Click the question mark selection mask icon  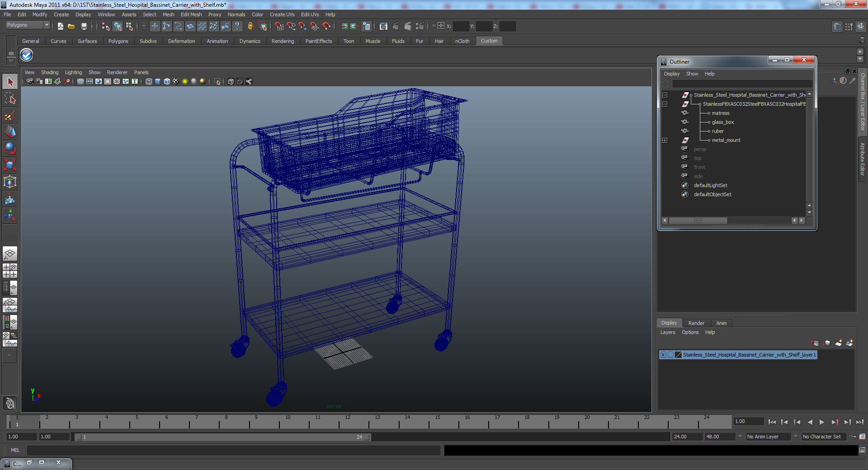coord(237,26)
